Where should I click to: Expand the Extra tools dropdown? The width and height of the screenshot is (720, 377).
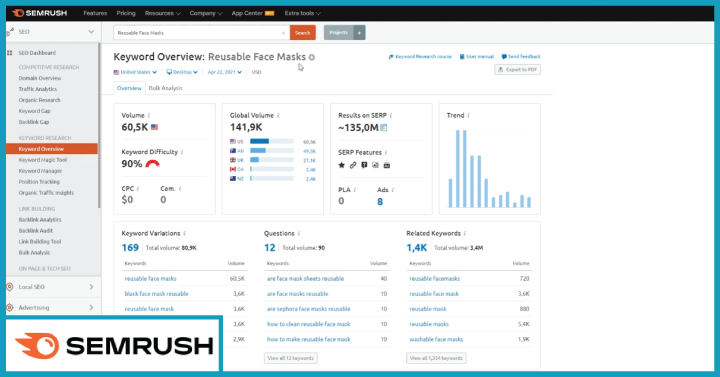(303, 13)
